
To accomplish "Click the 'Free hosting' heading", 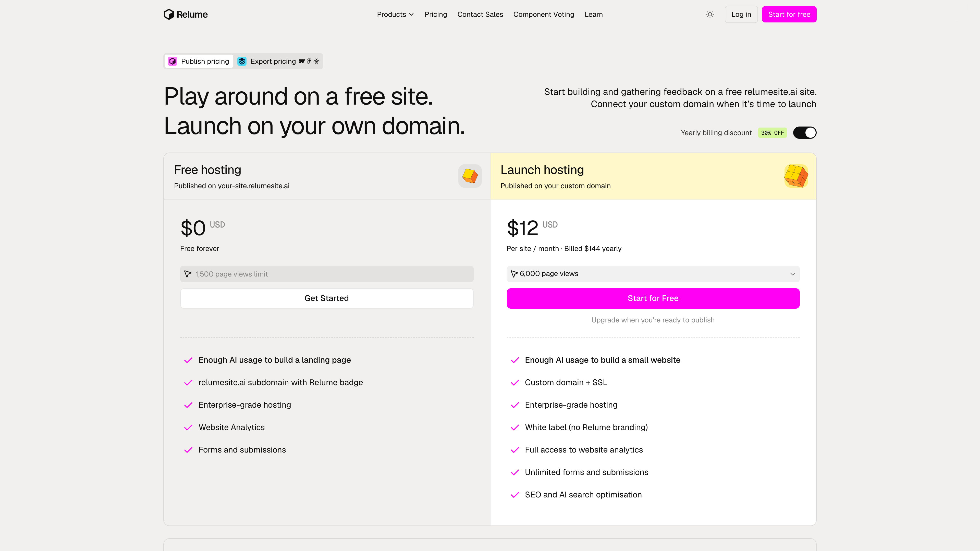I will 207,170.
